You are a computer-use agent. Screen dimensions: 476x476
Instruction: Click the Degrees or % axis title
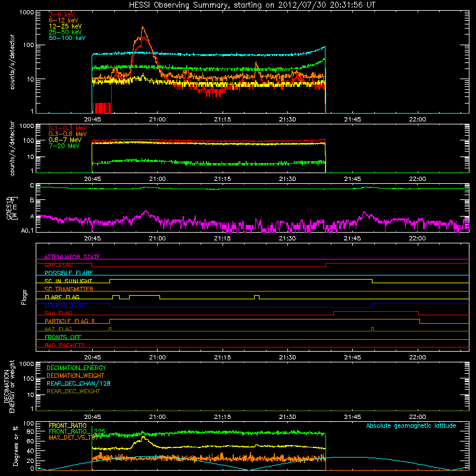coord(15,446)
